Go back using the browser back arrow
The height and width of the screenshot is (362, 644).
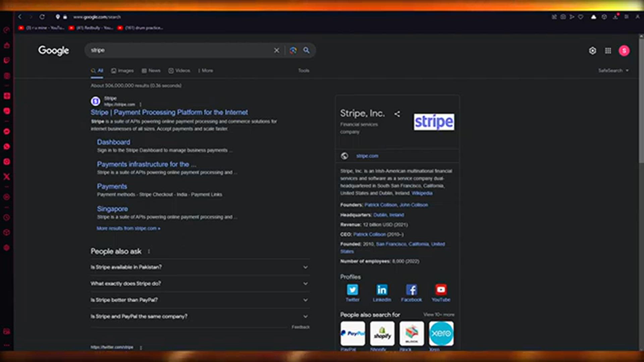pyautogui.click(x=20, y=17)
